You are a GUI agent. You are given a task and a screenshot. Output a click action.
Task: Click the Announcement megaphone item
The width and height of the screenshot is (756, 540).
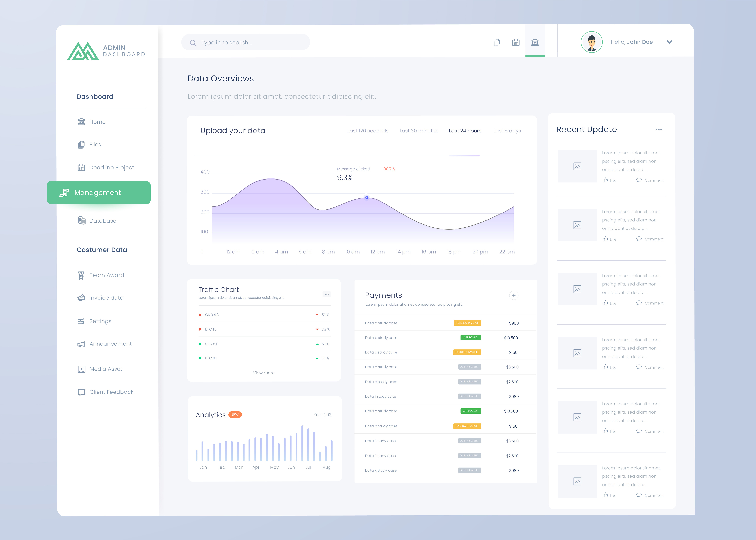110,344
